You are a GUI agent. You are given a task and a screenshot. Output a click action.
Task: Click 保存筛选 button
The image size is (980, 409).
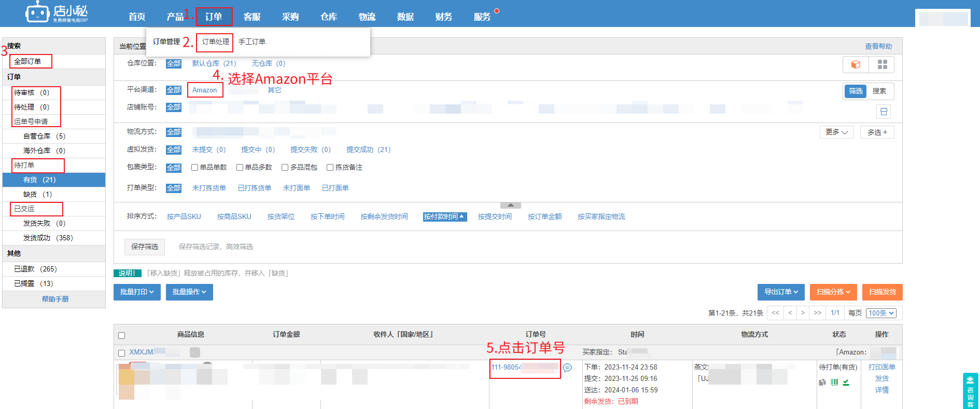(x=145, y=247)
